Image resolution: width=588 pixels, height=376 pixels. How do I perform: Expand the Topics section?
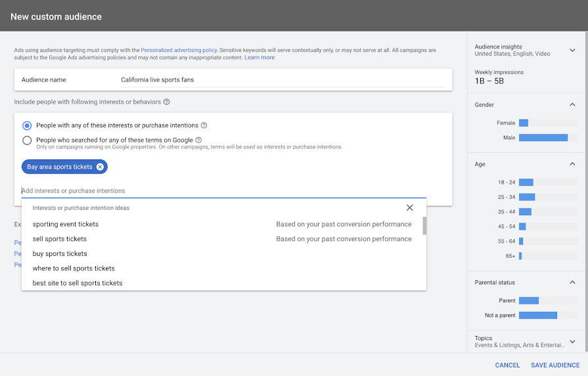pos(572,341)
